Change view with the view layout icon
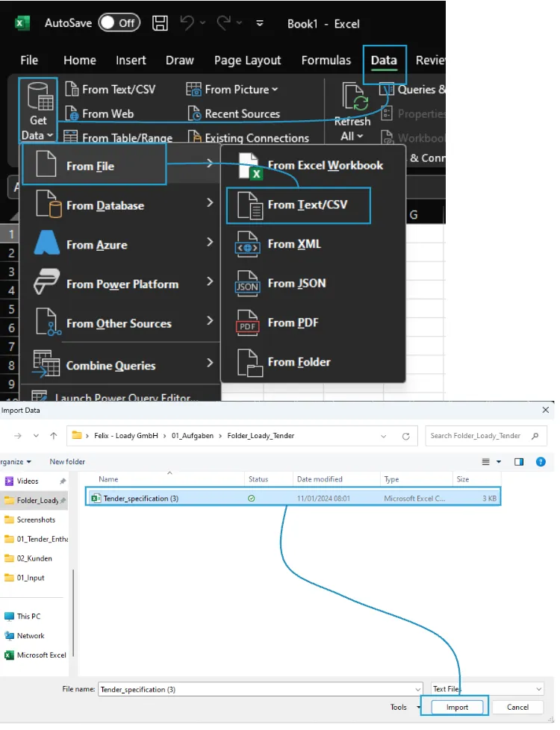This screenshot has height=730, width=560. pyautogui.click(x=485, y=462)
